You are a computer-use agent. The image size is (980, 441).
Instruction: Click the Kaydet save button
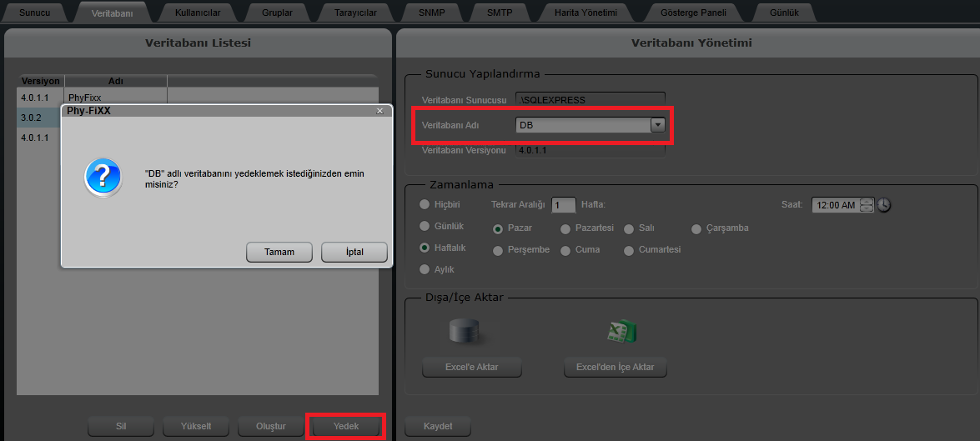coord(437,426)
